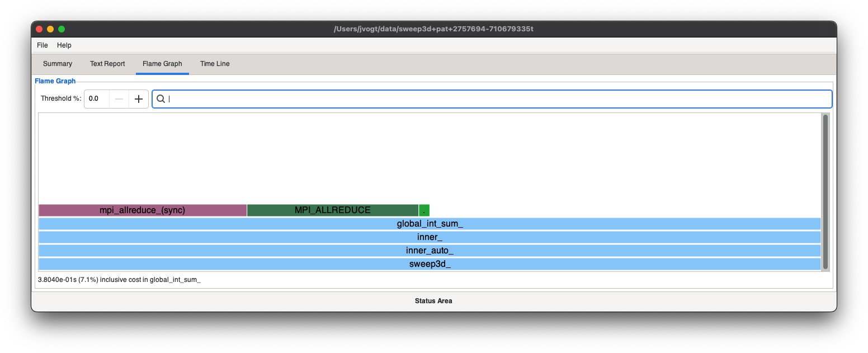Go to the Time Line tab

tap(215, 64)
